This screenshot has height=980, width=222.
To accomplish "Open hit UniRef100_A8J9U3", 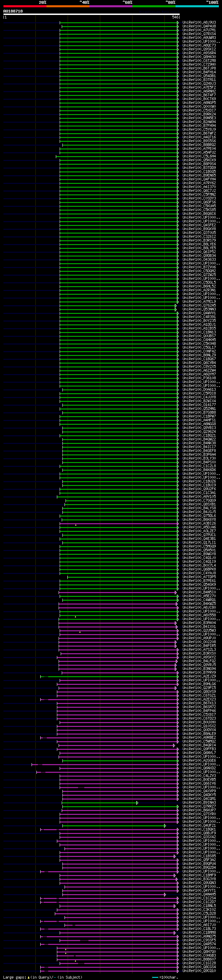I will click(199, 23).
